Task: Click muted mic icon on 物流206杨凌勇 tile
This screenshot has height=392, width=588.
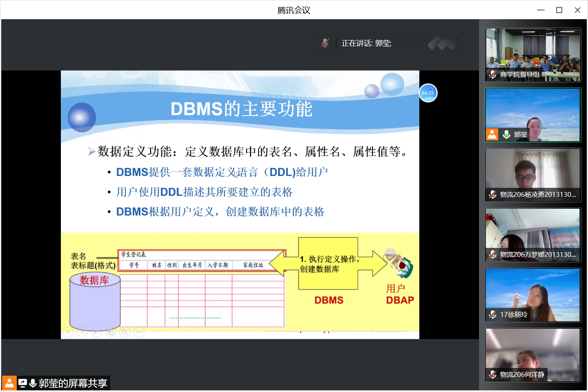Action: click(493, 194)
